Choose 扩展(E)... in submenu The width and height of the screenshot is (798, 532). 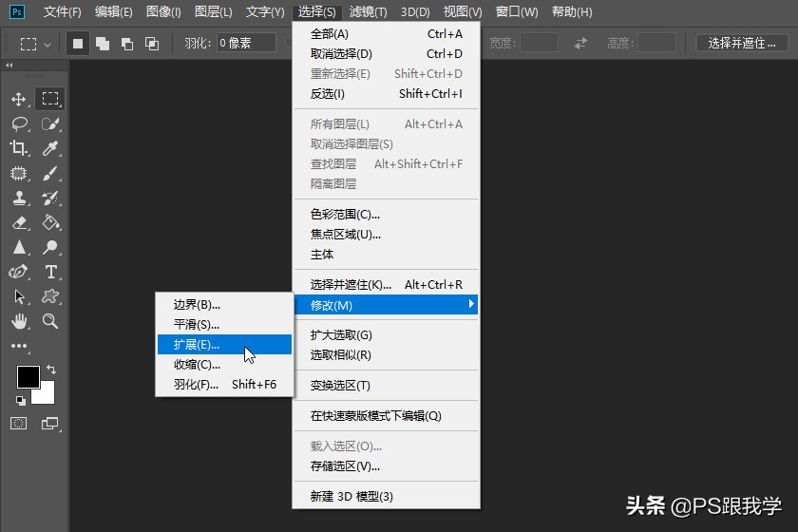224,345
